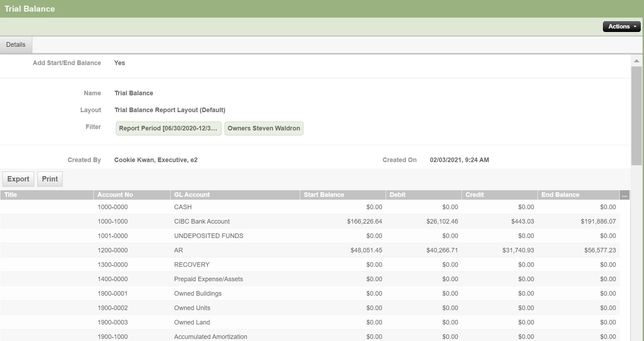644x341 pixels.
Task: Select the Report Period filter chip
Action: pos(168,128)
